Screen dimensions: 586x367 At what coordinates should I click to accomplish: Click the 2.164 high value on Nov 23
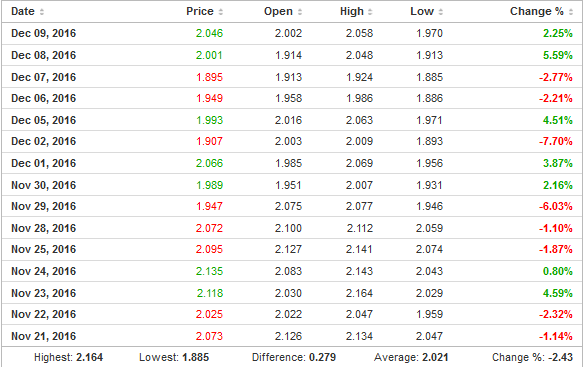pos(359,293)
